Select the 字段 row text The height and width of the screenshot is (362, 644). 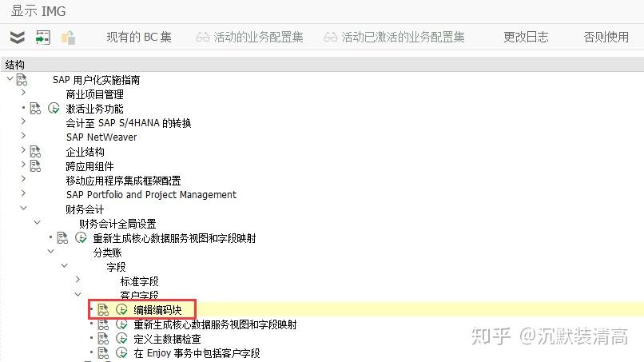click(x=116, y=267)
